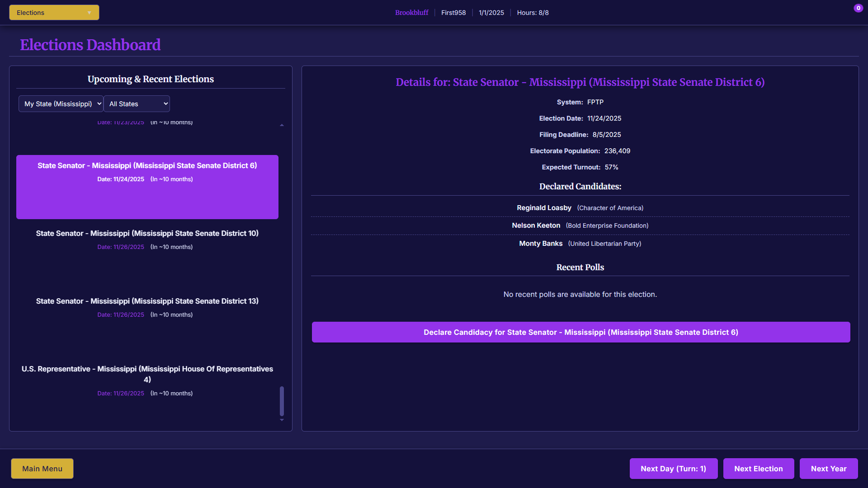Advance with Next Day (Turn: 1)

coord(673,469)
